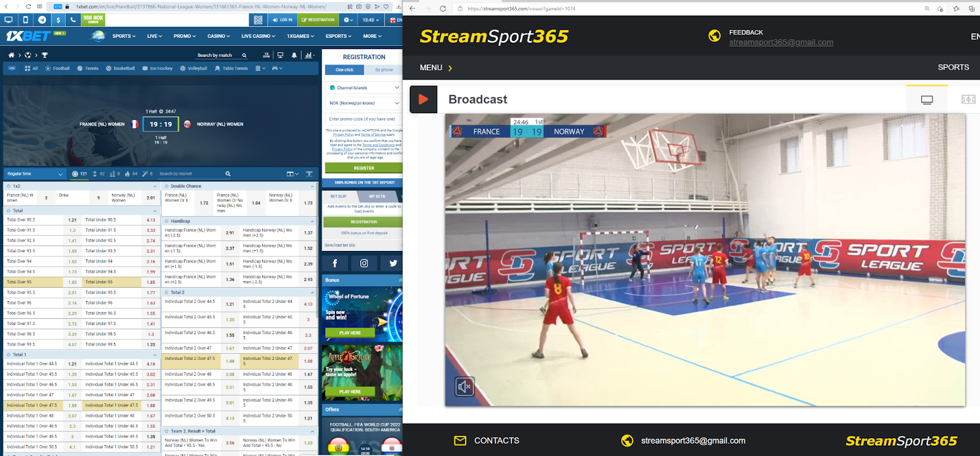Click the 1xZone icon beside match search
The height and width of the screenshot is (456, 980).
tap(266, 55)
